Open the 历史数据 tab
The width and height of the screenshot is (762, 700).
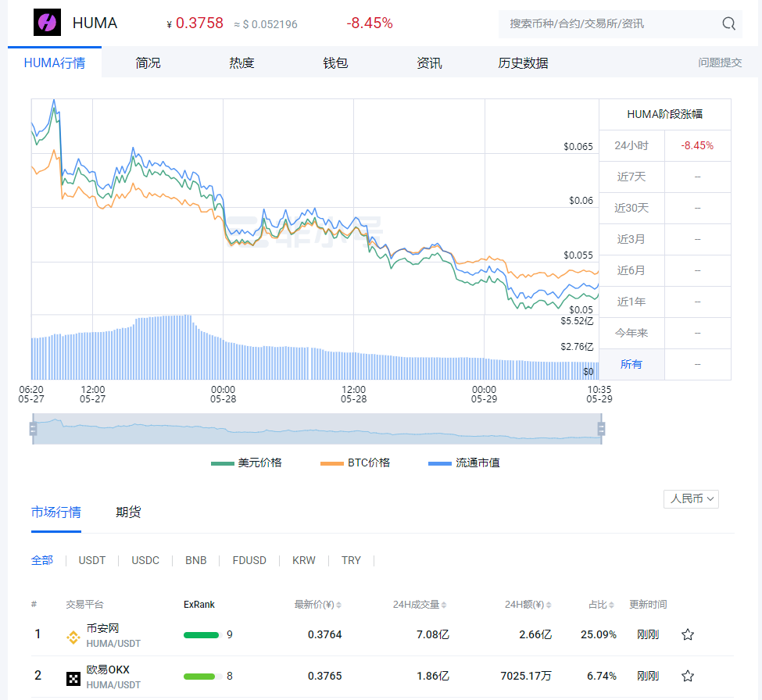(x=523, y=62)
